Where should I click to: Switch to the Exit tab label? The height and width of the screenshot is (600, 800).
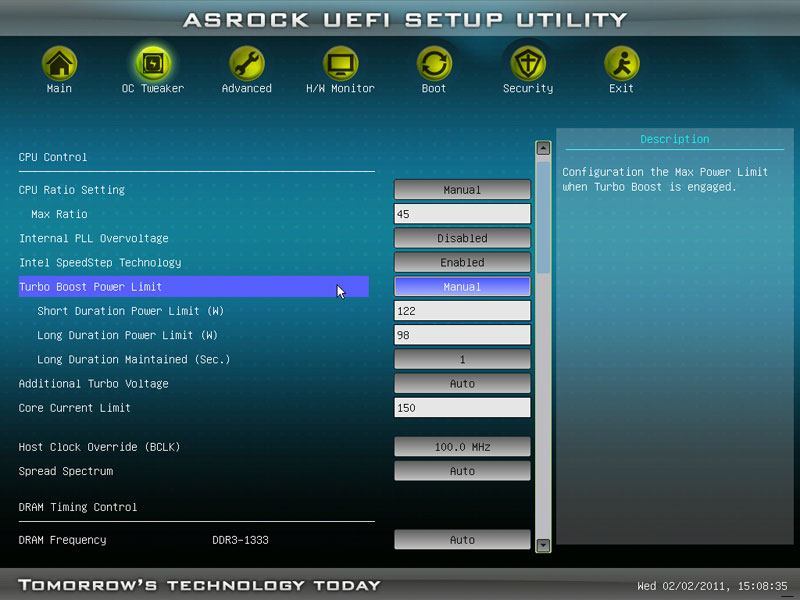(621, 88)
